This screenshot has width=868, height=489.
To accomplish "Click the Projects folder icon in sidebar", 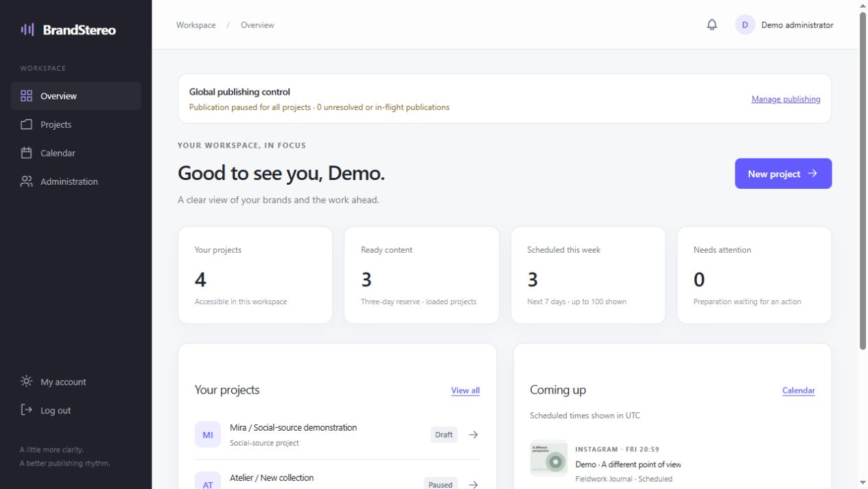I will pos(27,124).
